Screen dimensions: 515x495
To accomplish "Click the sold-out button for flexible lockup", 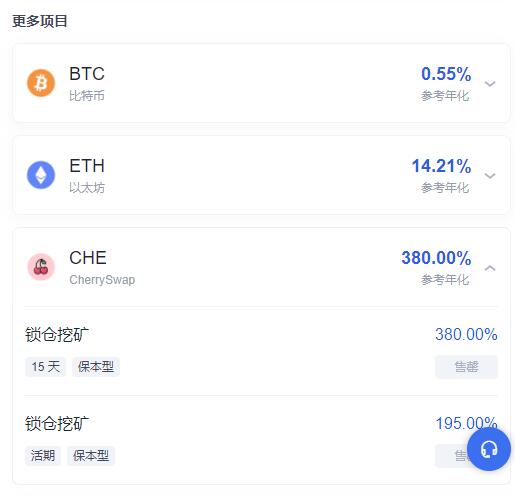I will pyautogui.click(x=452, y=456).
